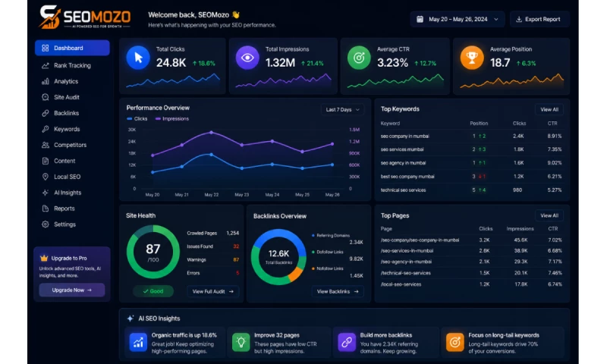This screenshot has width=607, height=364.
Task: Open the Keywords sidebar item
Action: pyautogui.click(x=67, y=129)
